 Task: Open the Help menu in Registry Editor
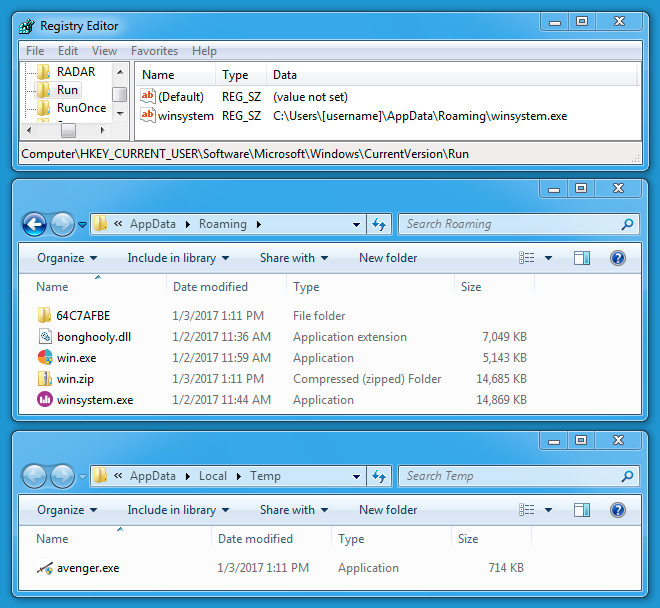(204, 51)
